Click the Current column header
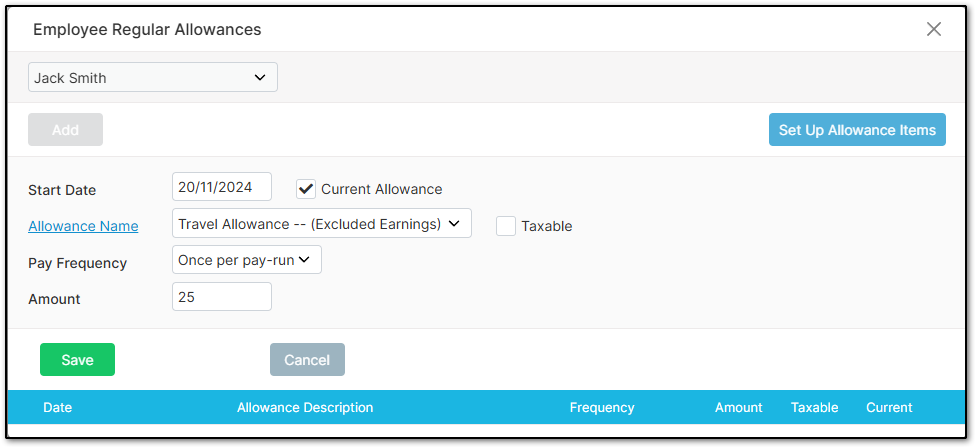 889,408
